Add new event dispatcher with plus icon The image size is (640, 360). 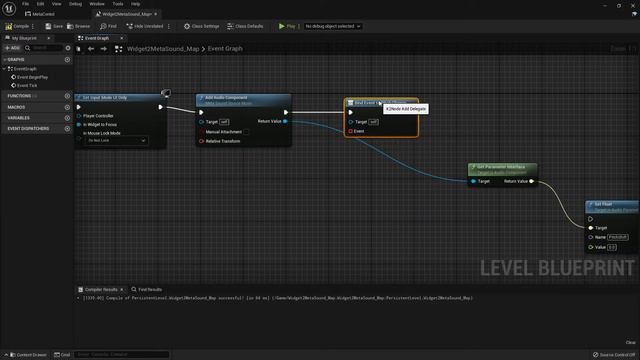[67, 129]
